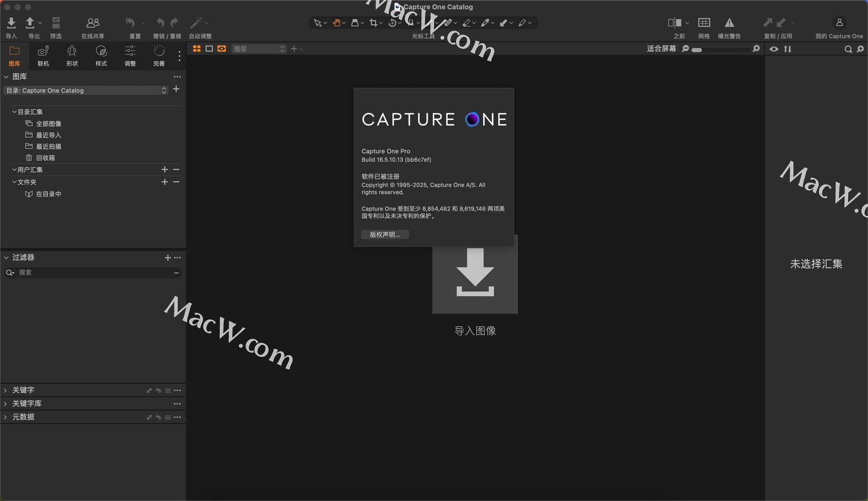Expand the Keyword Library (关键字库) panel

point(5,403)
